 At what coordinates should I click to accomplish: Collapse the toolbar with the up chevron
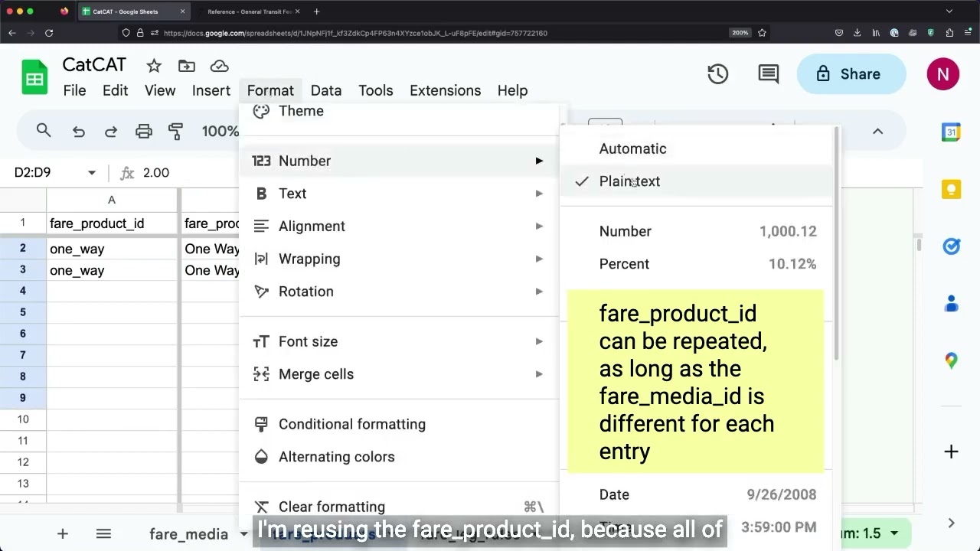point(877,132)
